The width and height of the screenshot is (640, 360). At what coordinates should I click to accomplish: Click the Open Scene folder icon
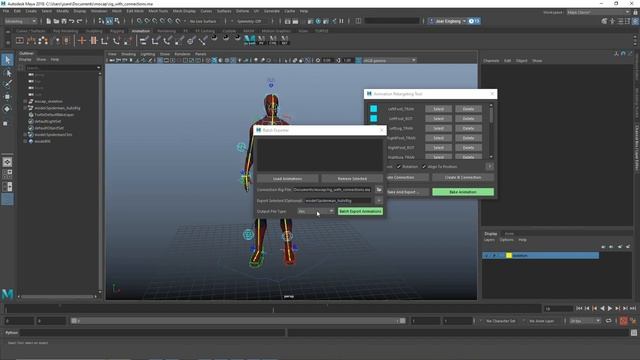[56, 21]
